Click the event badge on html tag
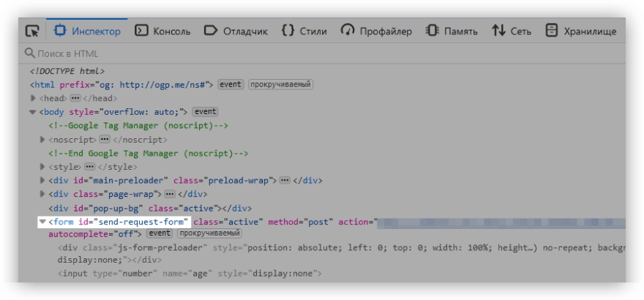644x300 pixels. pos(231,85)
